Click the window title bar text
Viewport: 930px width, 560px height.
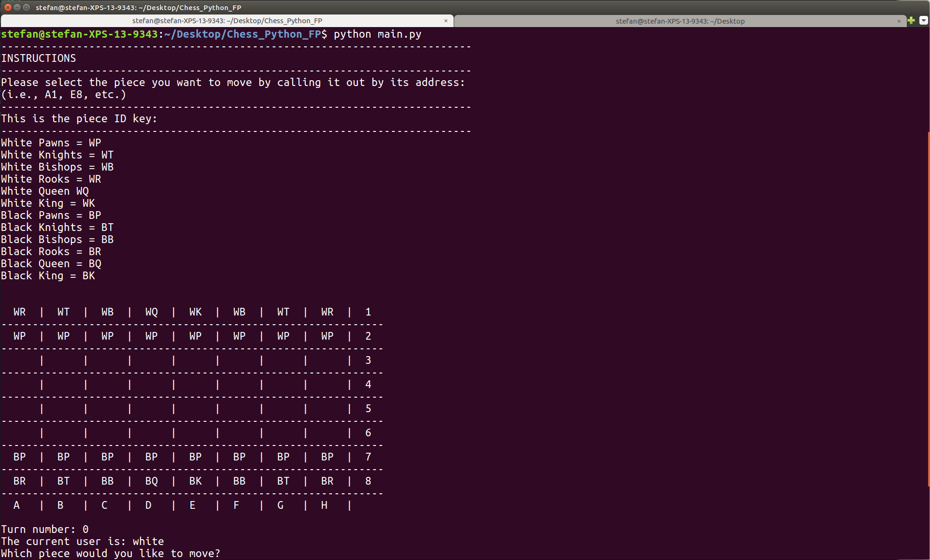coord(138,7)
